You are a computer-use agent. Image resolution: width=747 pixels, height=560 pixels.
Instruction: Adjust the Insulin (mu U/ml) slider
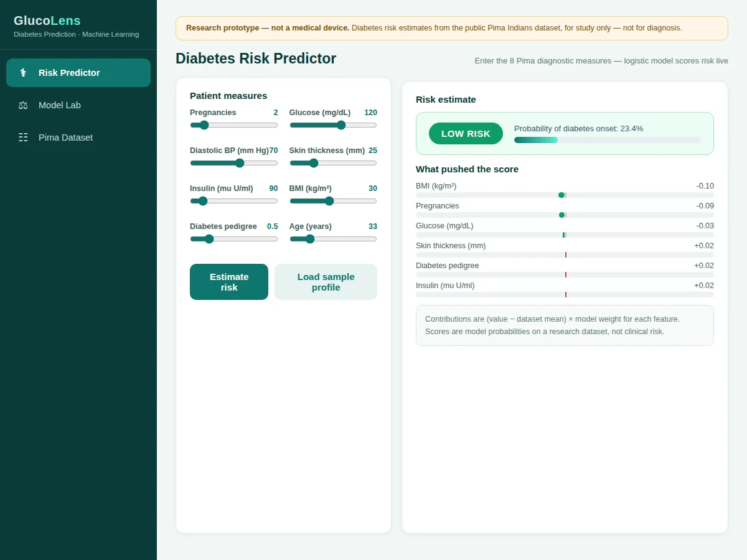click(x=234, y=201)
